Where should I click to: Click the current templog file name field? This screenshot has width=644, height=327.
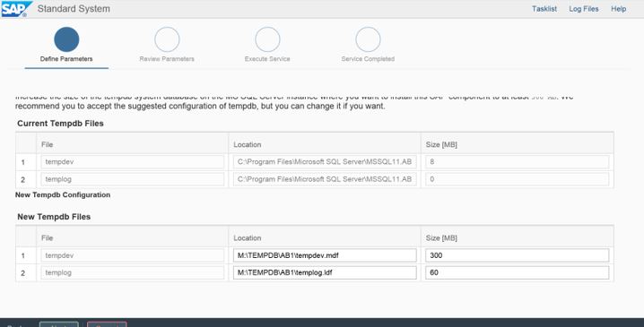point(132,179)
